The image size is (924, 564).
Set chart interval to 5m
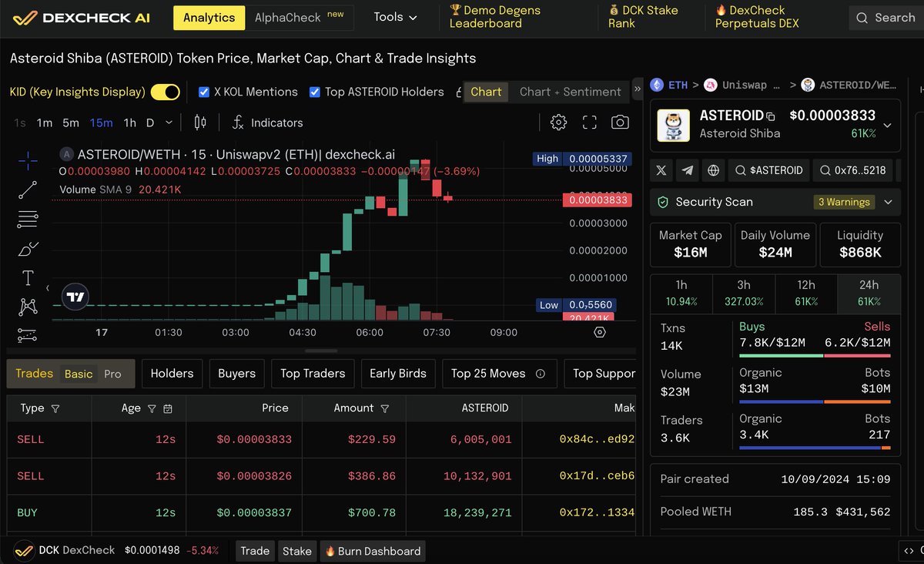tap(71, 123)
